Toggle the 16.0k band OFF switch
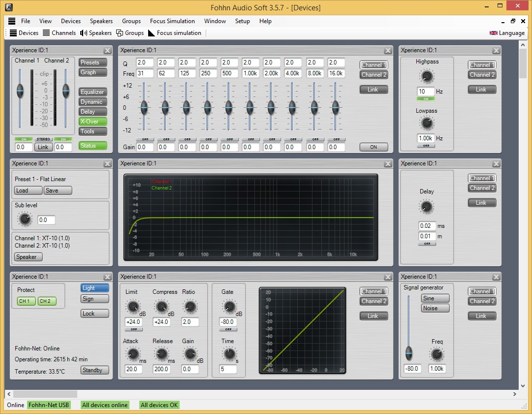532x414 pixels. (337, 139)
